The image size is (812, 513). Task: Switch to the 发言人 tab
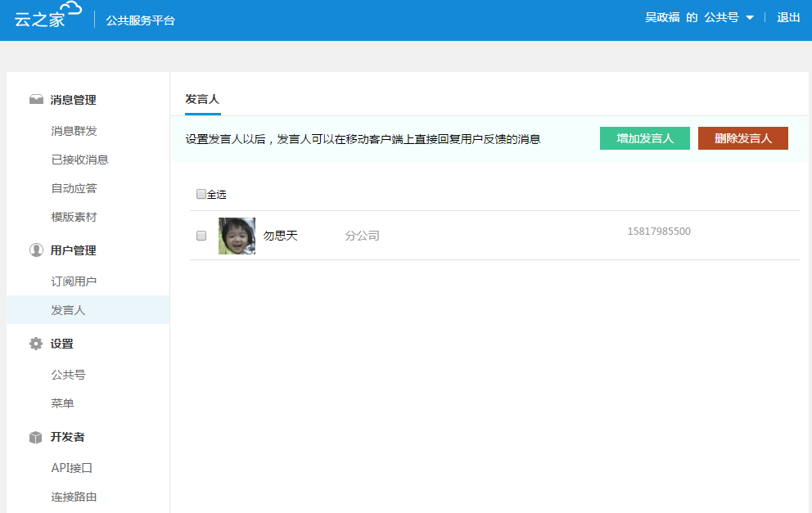pyautogui.click(x=202, y=99)
